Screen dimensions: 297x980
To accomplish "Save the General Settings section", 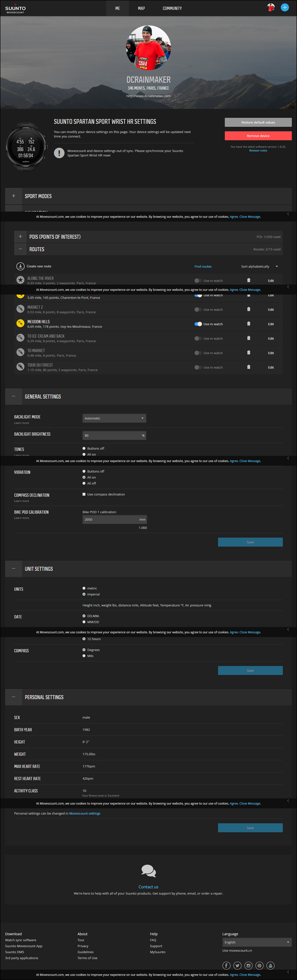I will point(250,542).
